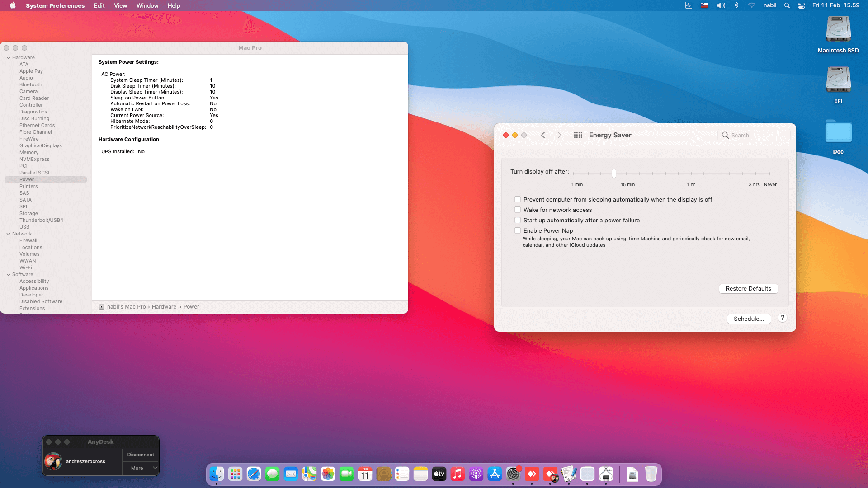Open the Window menu
This screenshot has height=488, width=868.
pos(147,5)
